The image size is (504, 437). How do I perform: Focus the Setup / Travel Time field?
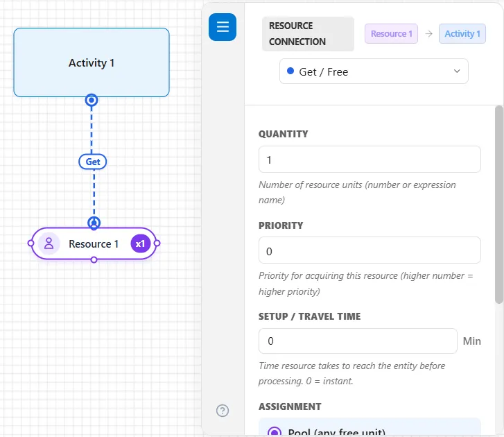(x=358, y=341)
